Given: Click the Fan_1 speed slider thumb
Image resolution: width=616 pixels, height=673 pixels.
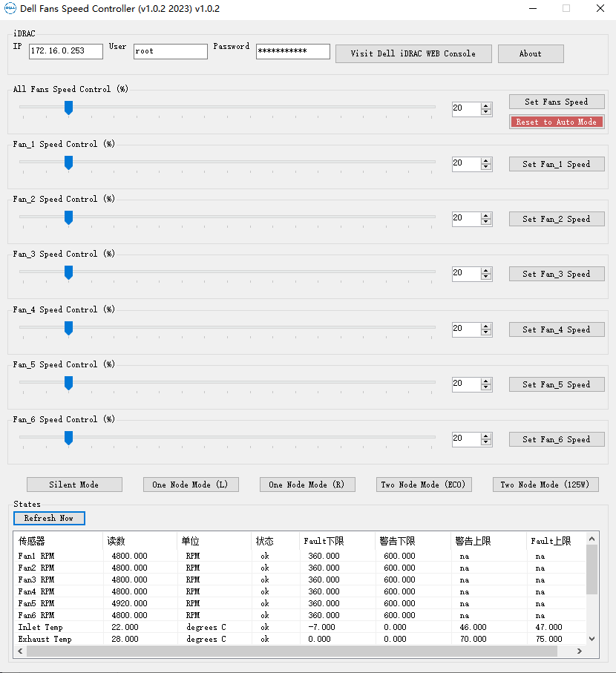Looking at the screenshot, I should click(x=68, y=162).
